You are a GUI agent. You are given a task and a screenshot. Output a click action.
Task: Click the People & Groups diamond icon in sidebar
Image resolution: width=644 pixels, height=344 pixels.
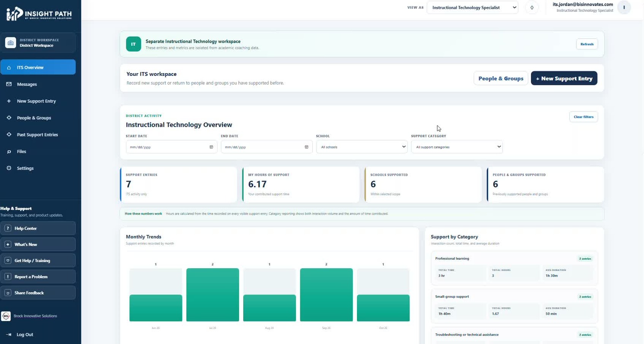[x=9, y=118]
